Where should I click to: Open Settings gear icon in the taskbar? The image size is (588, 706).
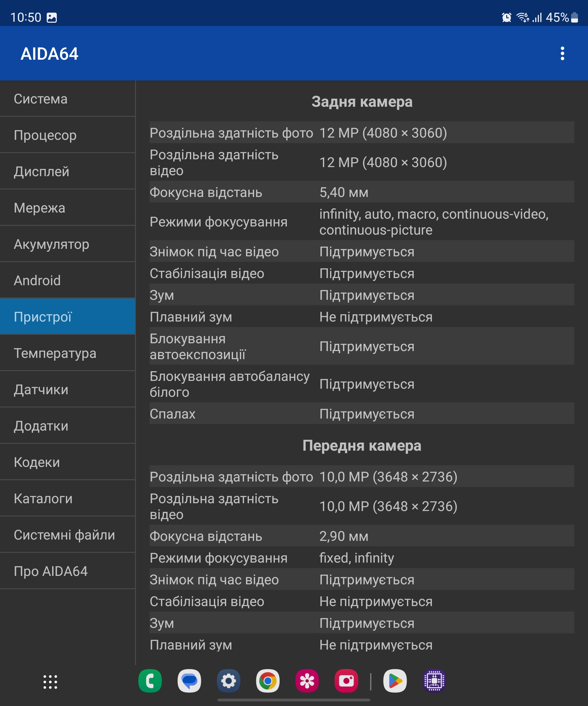click(228, 681)
